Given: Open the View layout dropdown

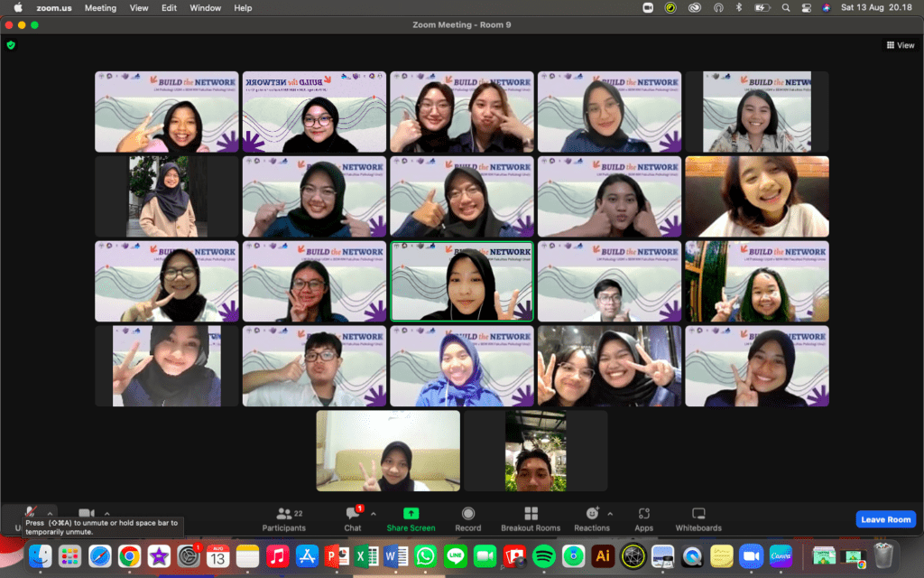Looking at the screenshot, I should [901, 44].
